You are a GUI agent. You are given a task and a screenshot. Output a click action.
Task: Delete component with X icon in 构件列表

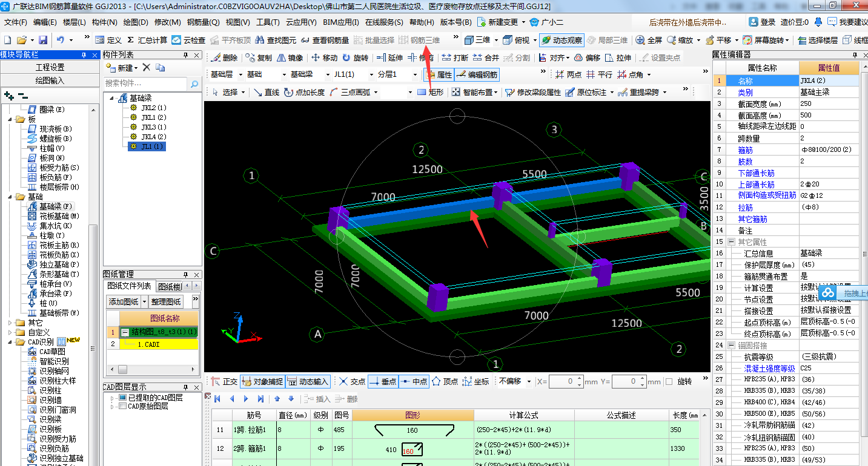146,67
